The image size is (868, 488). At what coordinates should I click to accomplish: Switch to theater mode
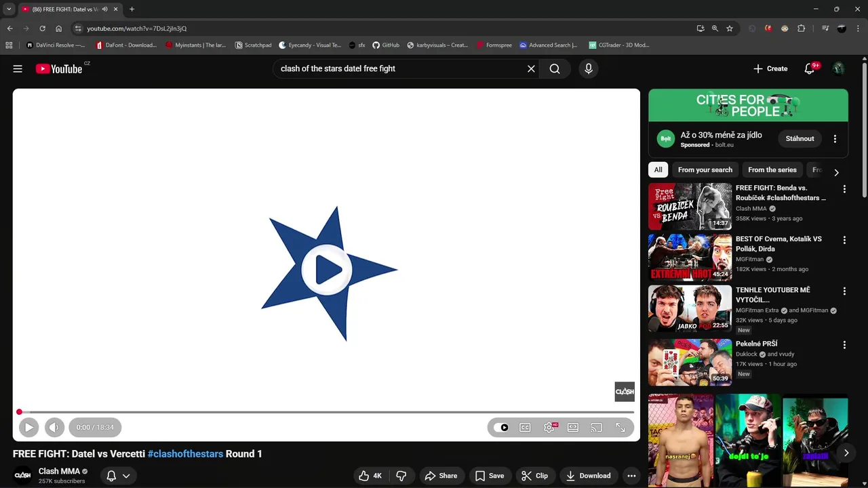(573, 428)
